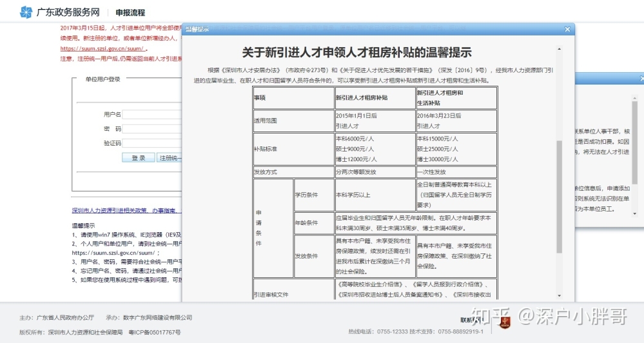Click table cell 补贴标准
Screen dimensions: 644x343
coord(294,149)
